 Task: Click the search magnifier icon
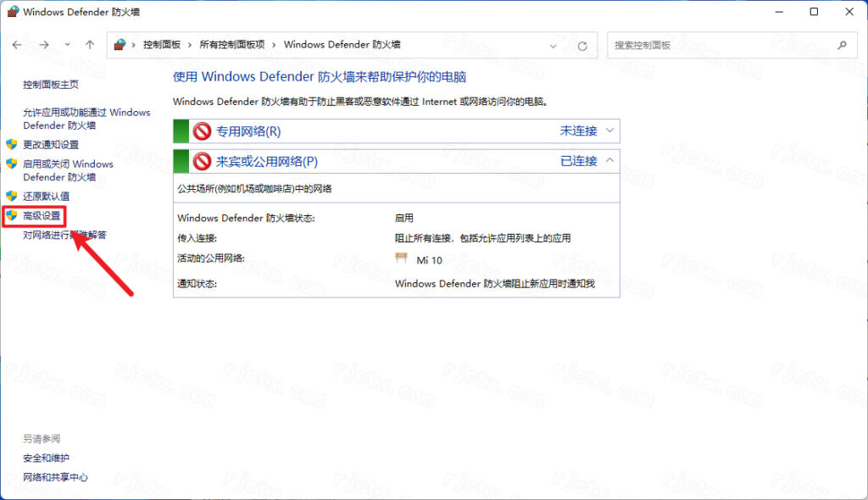pyautogui.click(x=842, y=46)
